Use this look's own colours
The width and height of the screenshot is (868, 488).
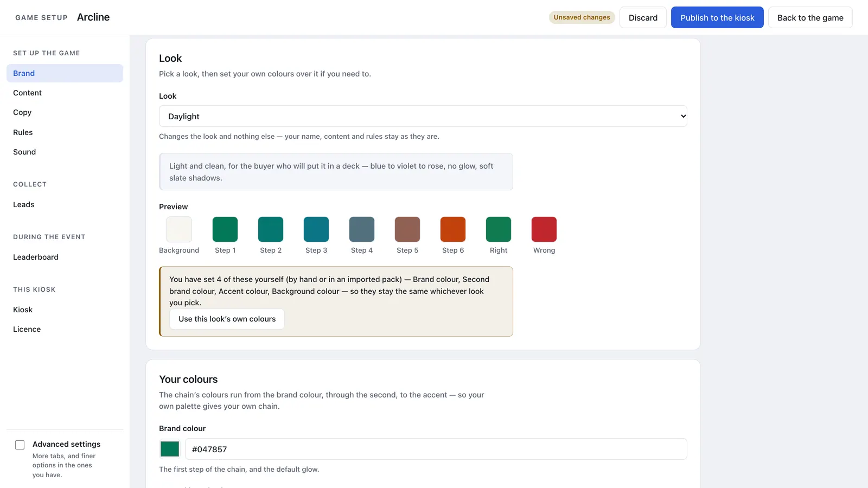coord(227,319)
